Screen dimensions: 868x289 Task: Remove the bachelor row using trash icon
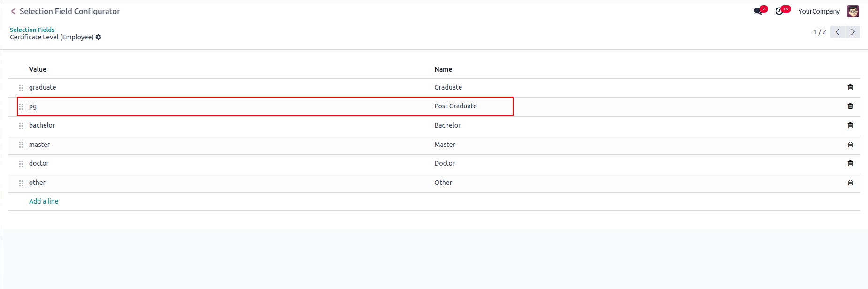point(850,125)
